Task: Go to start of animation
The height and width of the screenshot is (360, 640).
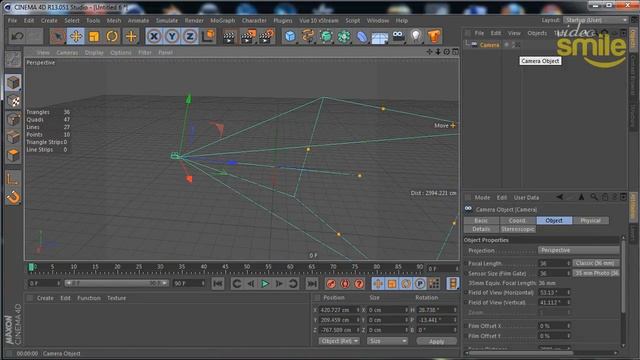Action: [x=218, y=284]
